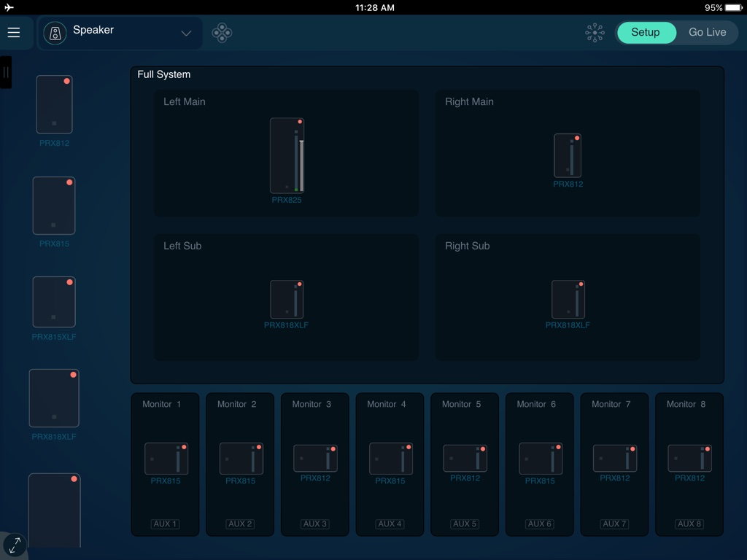Click the AUX 4 button
The width and height of the screenshot is (747, 560).
click(390, 524)
